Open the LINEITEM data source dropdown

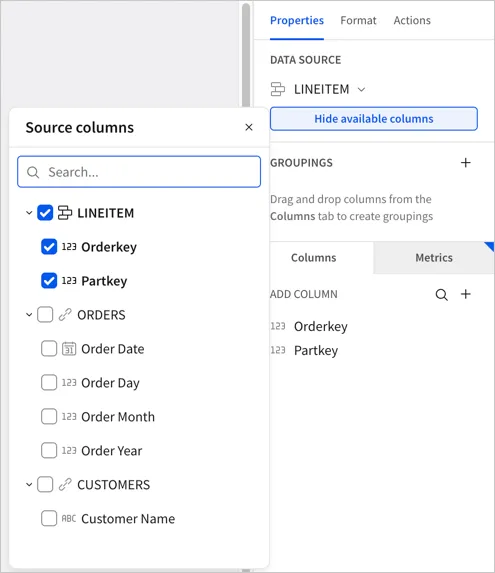[361, 90]
